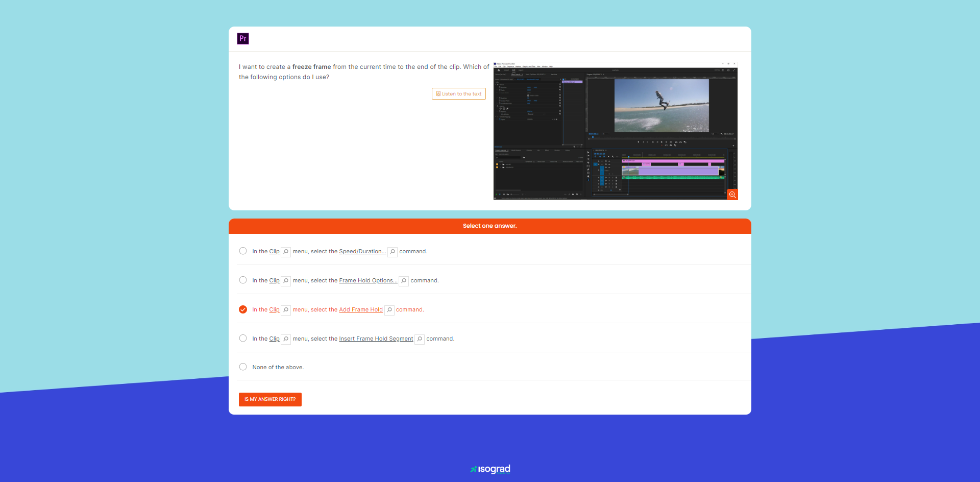Click the Clip link in the third answer
980x482 pixels.
pos(274,309)
